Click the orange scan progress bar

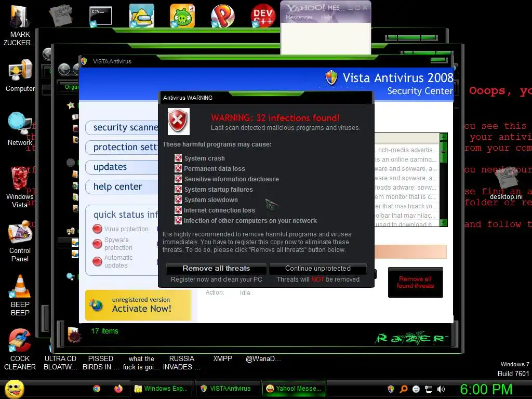[410, 252]
